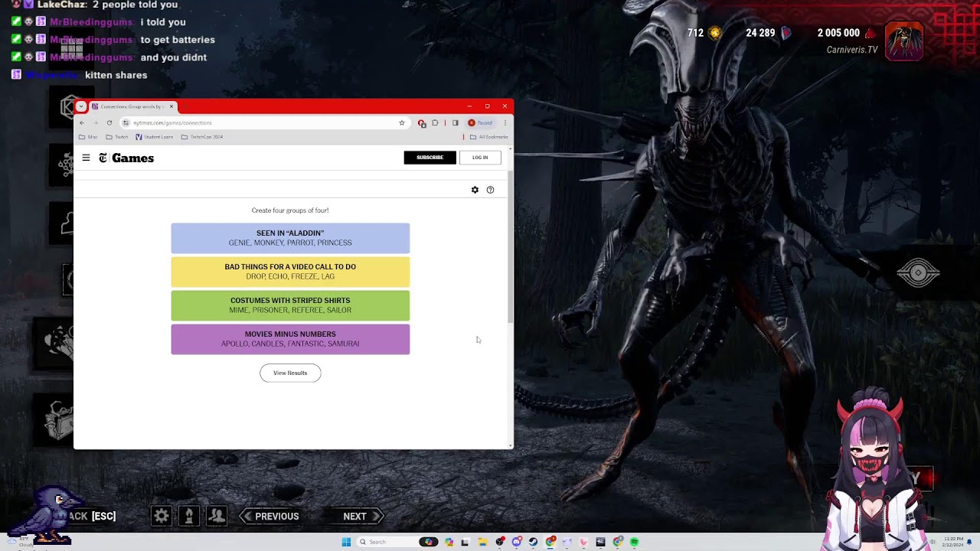Click the 24 289 iridescent shards counter
The height and width of the screenshot is (551, 980).
[x=768, y=33]
